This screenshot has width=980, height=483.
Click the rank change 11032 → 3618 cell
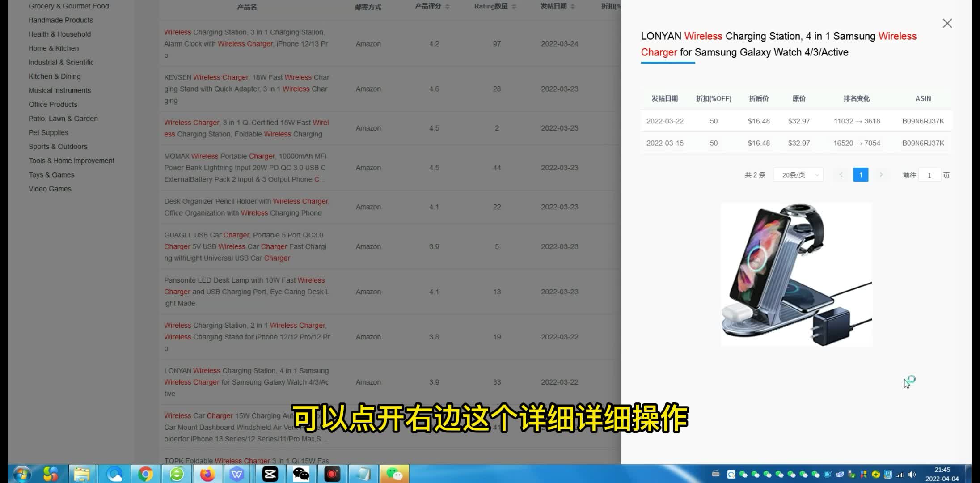coord(857,121)
